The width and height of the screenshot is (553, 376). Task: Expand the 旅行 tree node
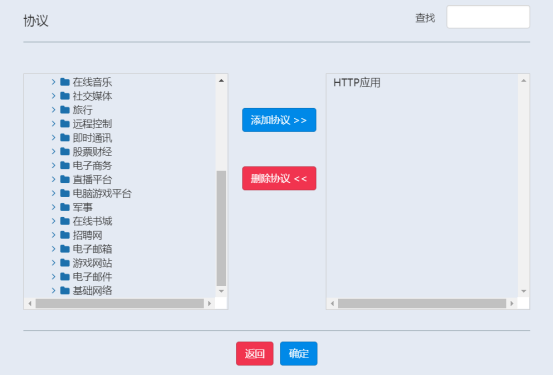tap(53, 110)
